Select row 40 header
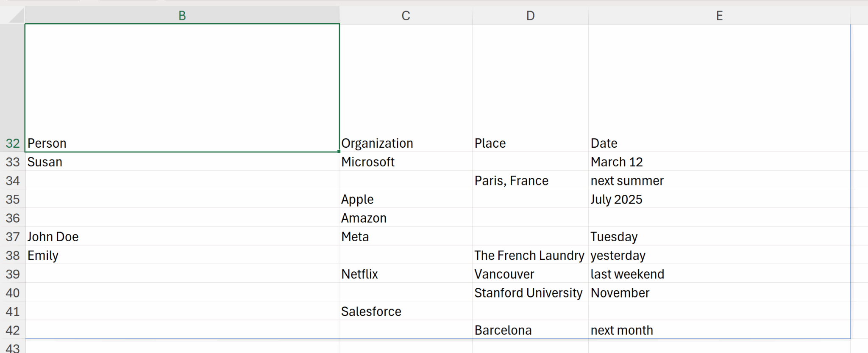Viewport: 868px width, 353px height. click(x=13, y=292)
